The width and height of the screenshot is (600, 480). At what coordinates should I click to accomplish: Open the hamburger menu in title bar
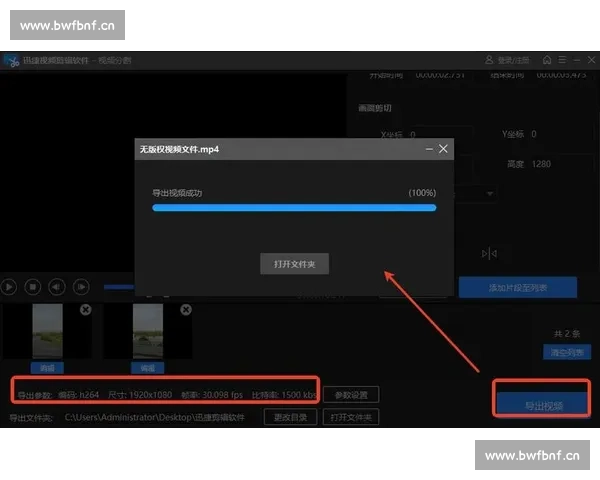[x=562, y=60]
